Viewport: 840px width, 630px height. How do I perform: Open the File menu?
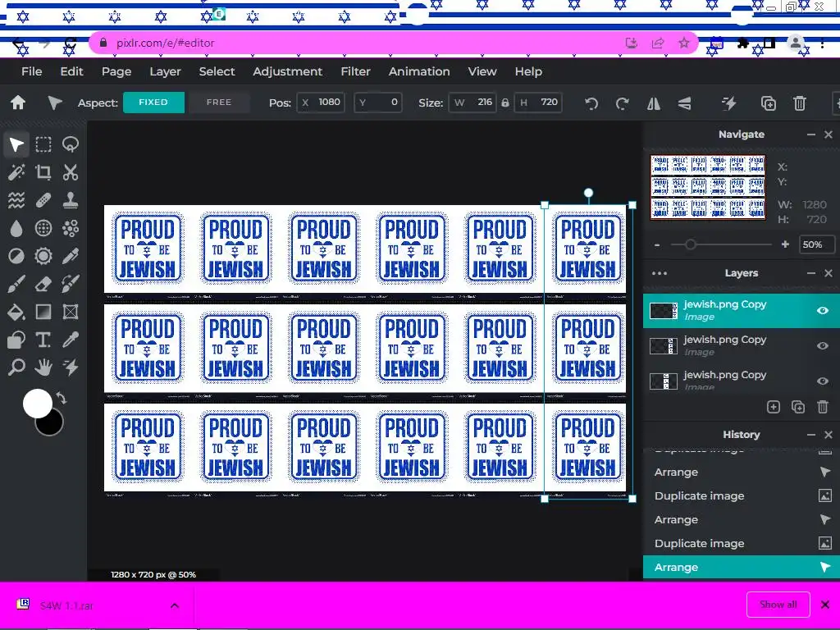click(32, 71)
